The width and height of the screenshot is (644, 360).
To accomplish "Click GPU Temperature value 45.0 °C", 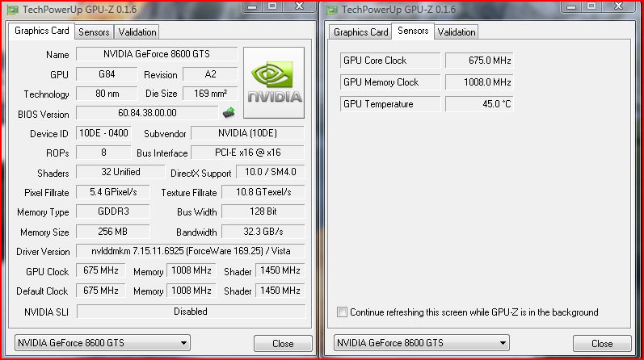I will (479, 104).
